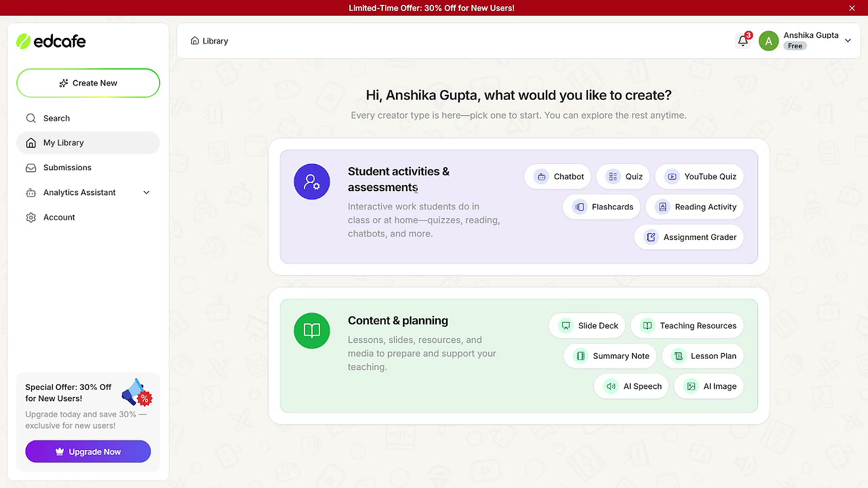This screenshot has width=868, height=488.
Task: Open Teaching Resources
Action: pyautogui.click(x=687, y=326)
